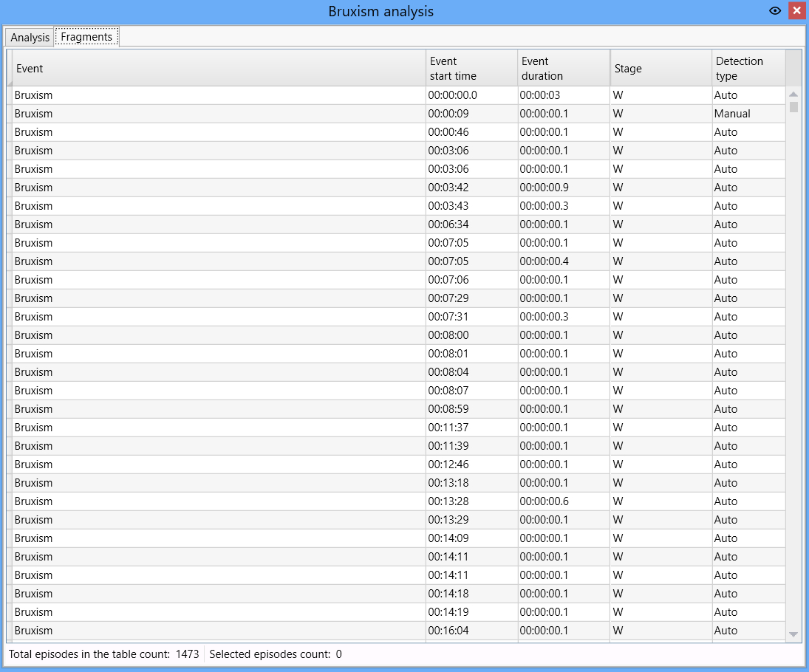The width and height of the screenshot is (809, 672).
Task: Close the Bruxism analysis window
Action: click(797, 11)
